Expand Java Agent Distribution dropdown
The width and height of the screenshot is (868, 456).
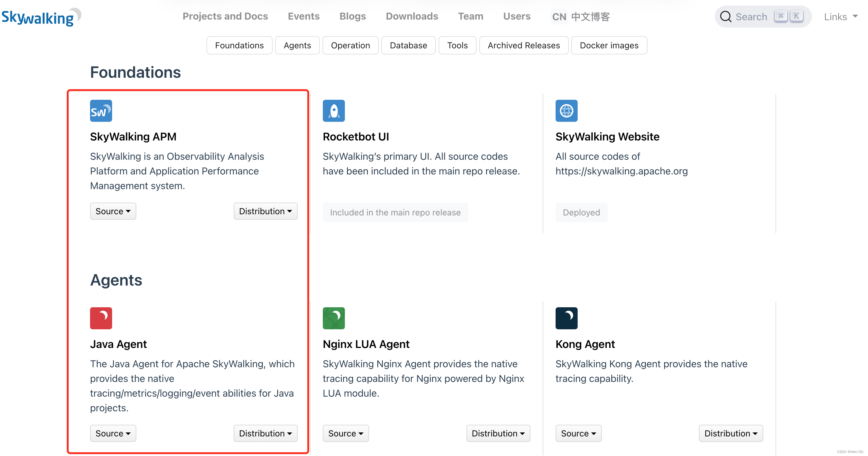265,433
